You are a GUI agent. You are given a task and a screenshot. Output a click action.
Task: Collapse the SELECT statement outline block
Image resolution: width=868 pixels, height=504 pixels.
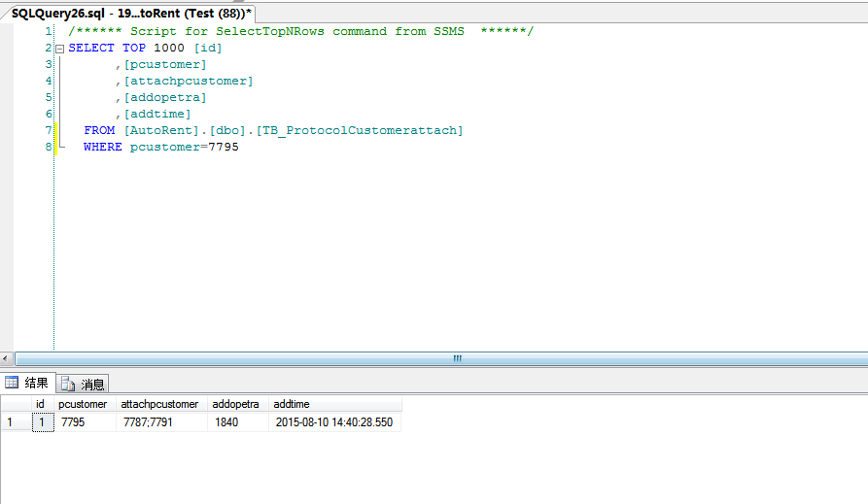click(x=60, y=49)
